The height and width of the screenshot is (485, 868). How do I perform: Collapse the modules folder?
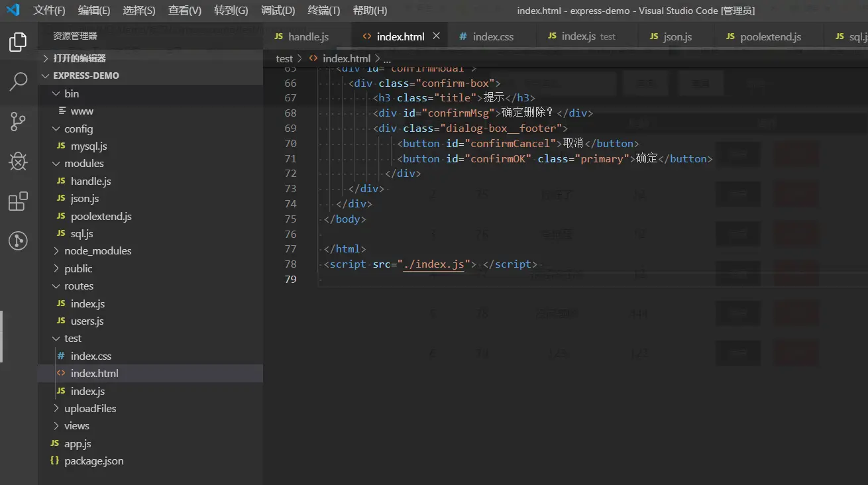[56, 163]
